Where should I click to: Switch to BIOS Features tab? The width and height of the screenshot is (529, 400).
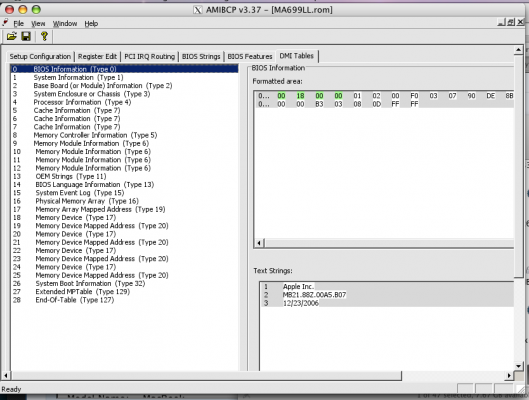[250, 56]
